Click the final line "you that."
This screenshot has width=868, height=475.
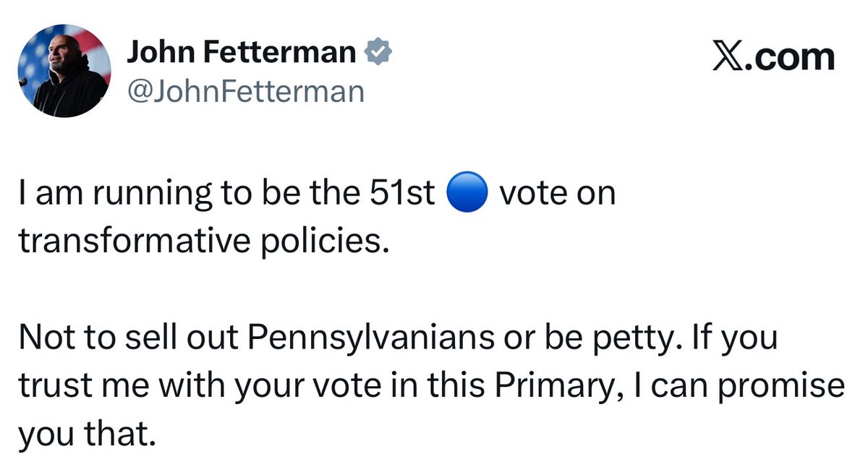pos(87,434)
